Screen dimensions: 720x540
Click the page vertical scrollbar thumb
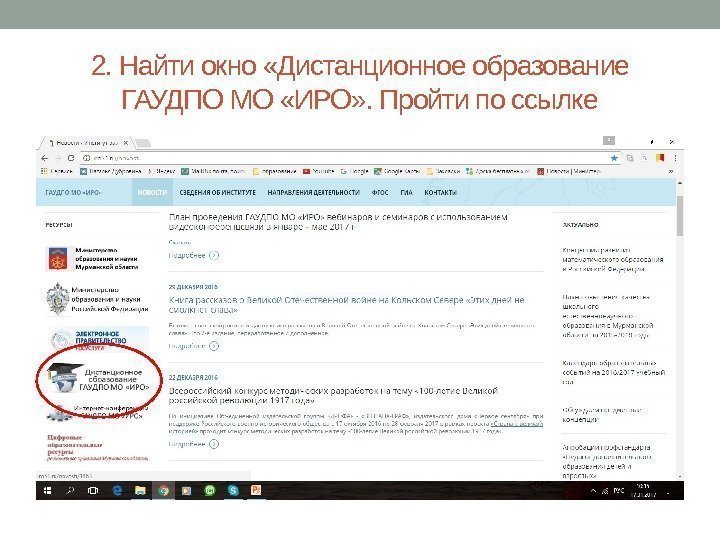coord(680,217)
